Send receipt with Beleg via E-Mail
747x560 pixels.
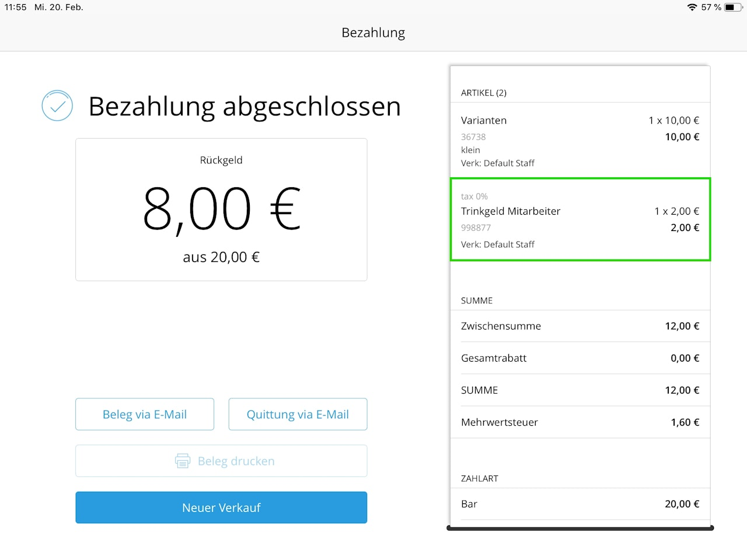(x=145, y=414)
